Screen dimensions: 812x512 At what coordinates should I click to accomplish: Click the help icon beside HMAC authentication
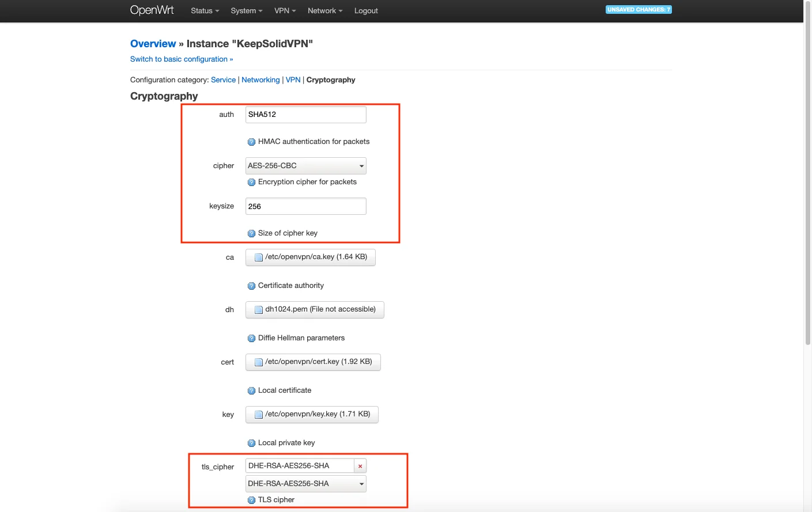(x=251, y=142)
